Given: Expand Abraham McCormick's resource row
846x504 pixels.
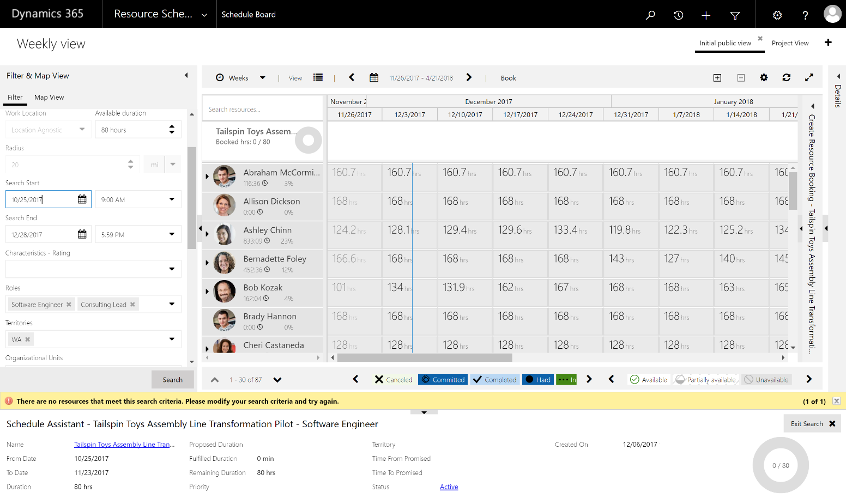Looking at the screenshot, I should [x=207, y=177].
